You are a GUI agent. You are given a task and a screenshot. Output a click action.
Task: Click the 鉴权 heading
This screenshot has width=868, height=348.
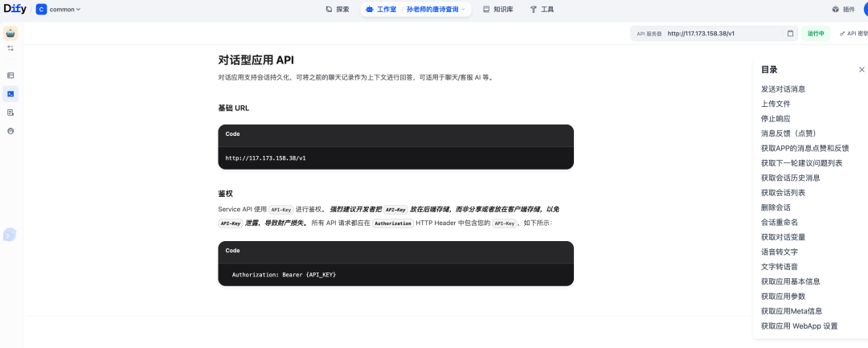tap(225, 194)
